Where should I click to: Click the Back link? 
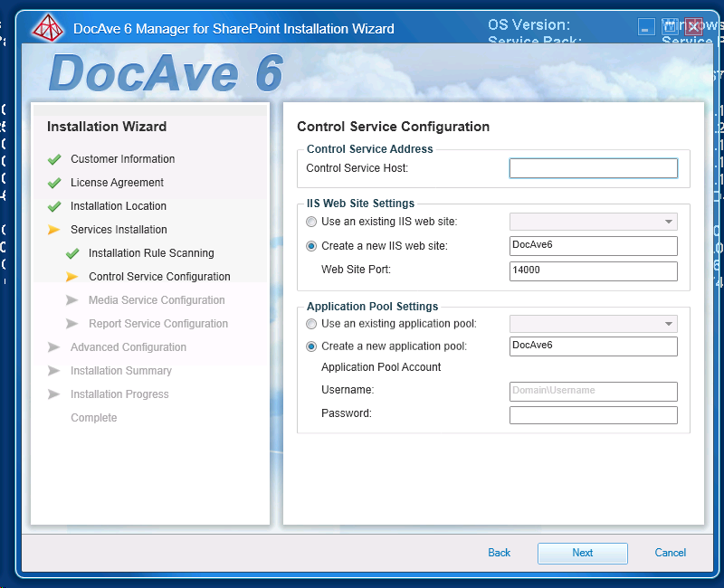[500, 553]
